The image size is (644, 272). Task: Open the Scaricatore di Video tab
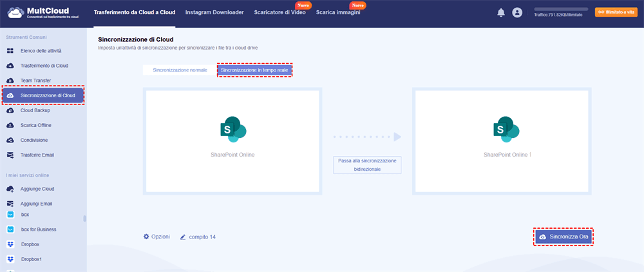pos(279,12)
